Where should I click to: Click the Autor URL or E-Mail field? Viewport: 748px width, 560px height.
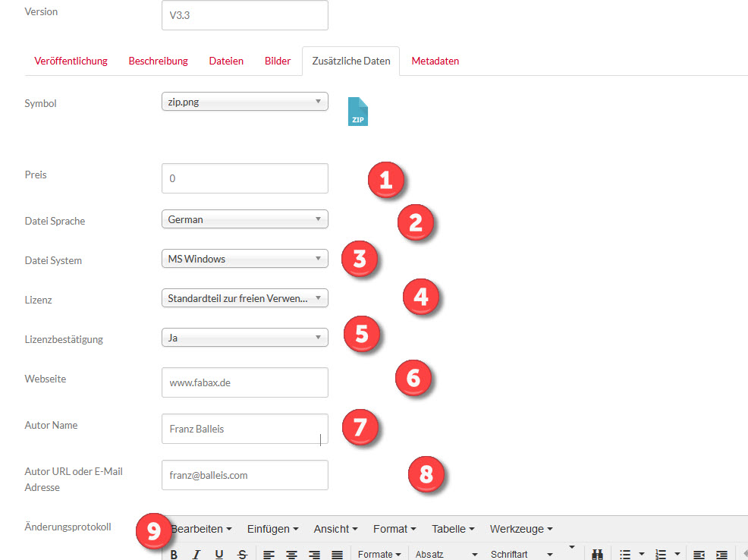245,475
